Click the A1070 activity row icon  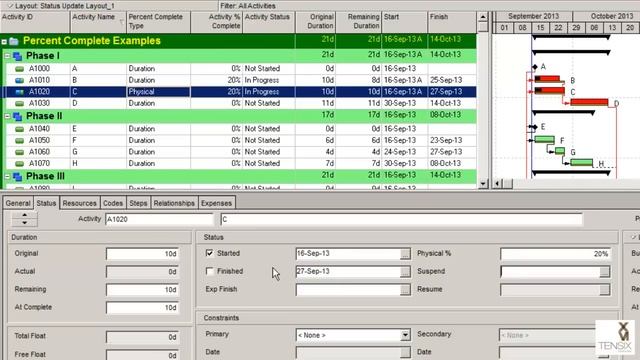(19, 164)
